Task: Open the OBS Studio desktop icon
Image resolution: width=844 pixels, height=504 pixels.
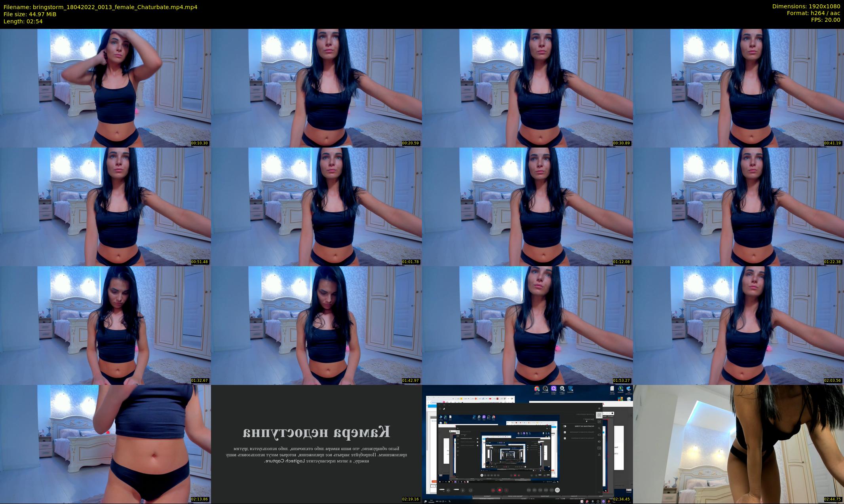Action: (x=545, y=389)
